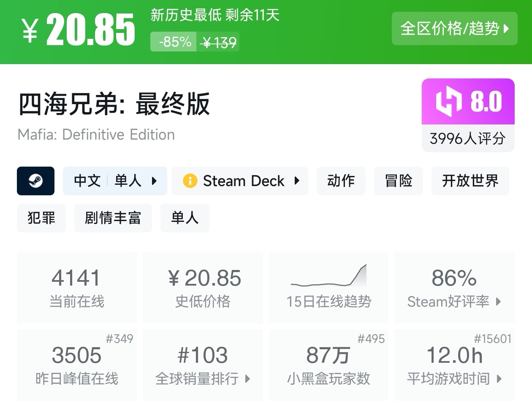532x402 pixels.
Task: Expand the 中文 单人 language dropdown
Action: [154, 181]
